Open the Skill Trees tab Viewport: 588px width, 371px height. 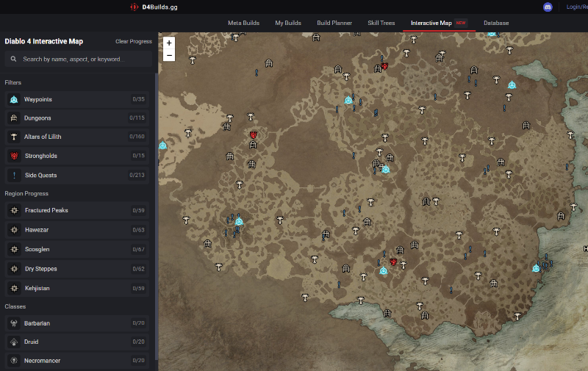coord(381,23)
